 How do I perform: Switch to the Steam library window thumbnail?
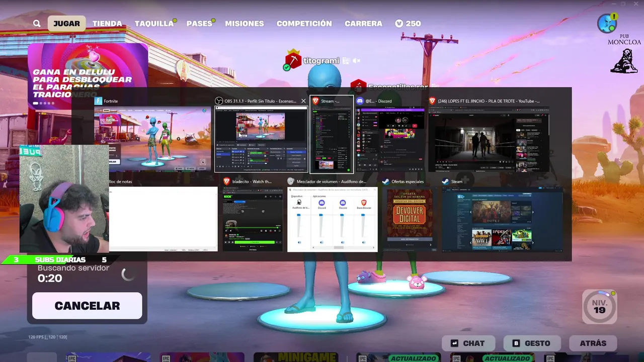click(x=502, y=219)
